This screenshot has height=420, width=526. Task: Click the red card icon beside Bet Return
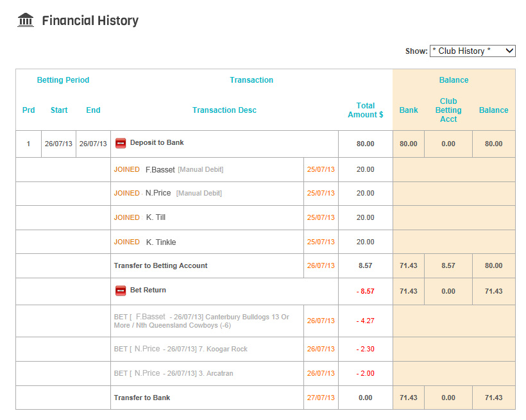[x=121, y=290]
